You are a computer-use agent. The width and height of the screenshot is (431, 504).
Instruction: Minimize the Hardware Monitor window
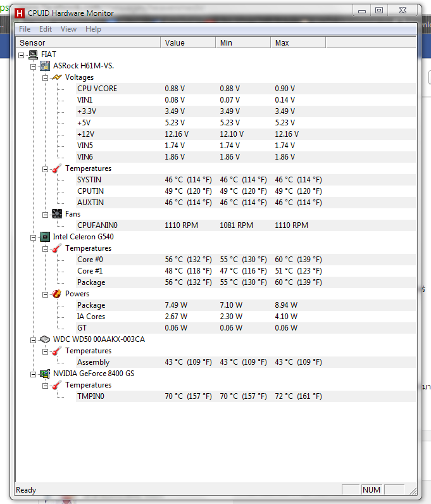point(362,11)
